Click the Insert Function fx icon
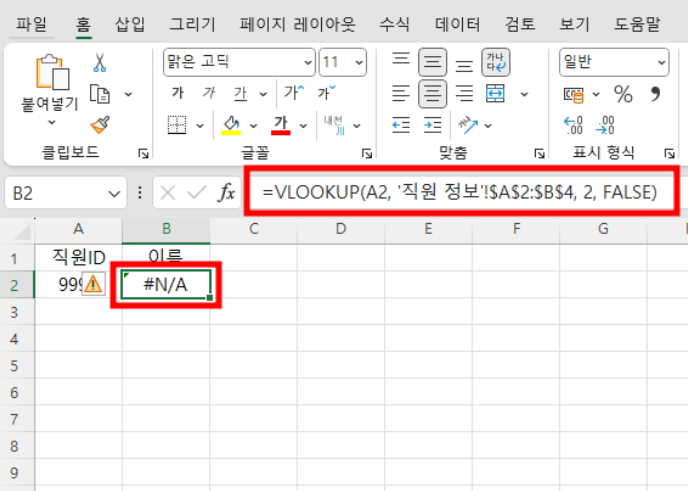Screen dimensions: 688x491 (227, 192)
